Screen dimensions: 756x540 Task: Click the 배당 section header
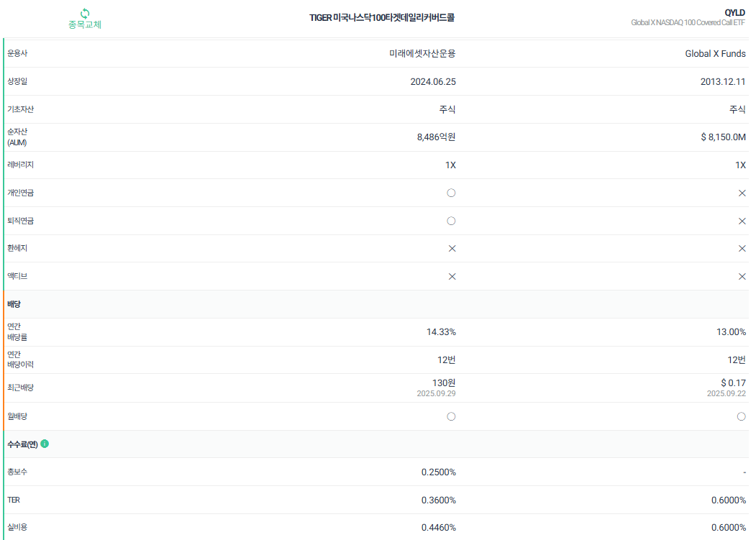tap(14, 304)
